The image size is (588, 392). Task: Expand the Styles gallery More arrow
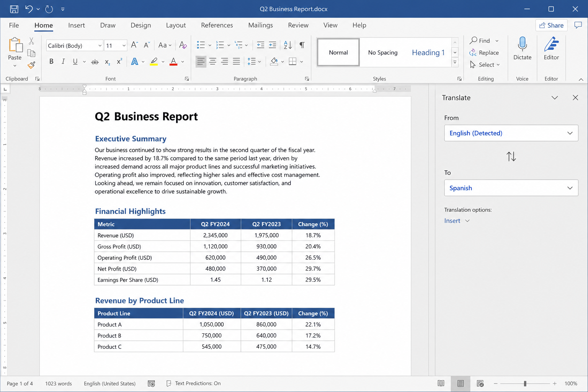tap(455, 62)
